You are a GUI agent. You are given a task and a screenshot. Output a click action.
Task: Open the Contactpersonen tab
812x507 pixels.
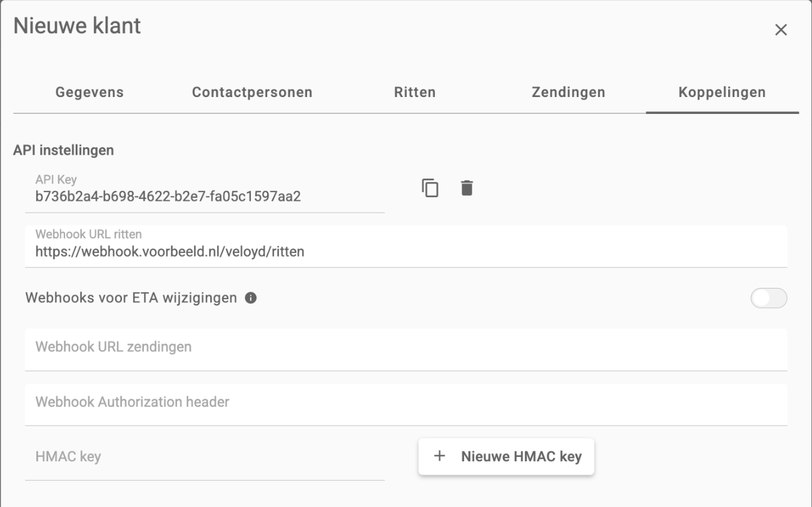click(252, 93)
